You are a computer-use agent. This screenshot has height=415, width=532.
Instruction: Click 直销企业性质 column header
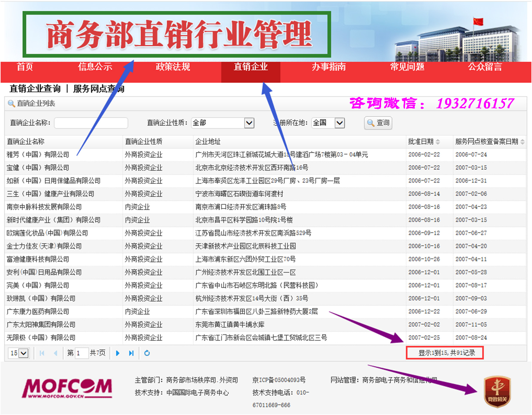point(144,142)
